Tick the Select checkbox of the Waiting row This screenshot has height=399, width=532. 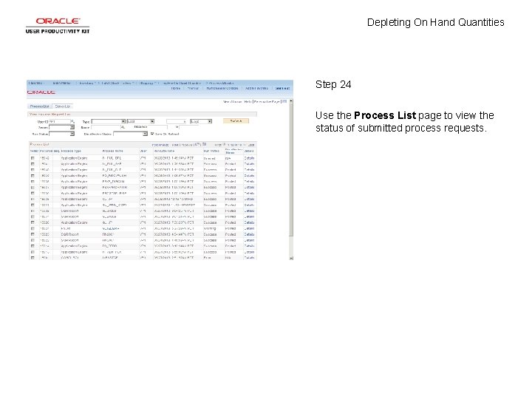(33, 228)
